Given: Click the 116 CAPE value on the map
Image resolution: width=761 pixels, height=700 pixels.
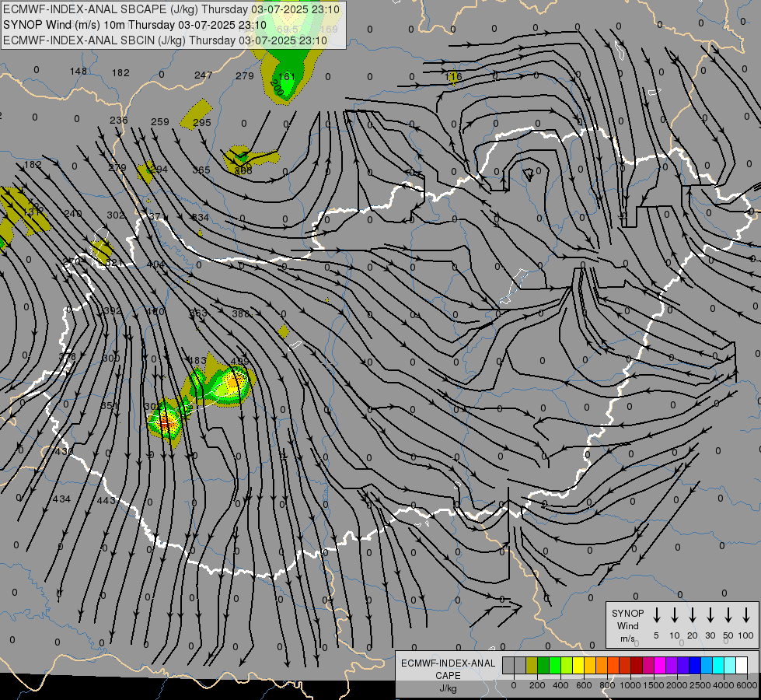Looking at the screenshot, I should (453, 76).
